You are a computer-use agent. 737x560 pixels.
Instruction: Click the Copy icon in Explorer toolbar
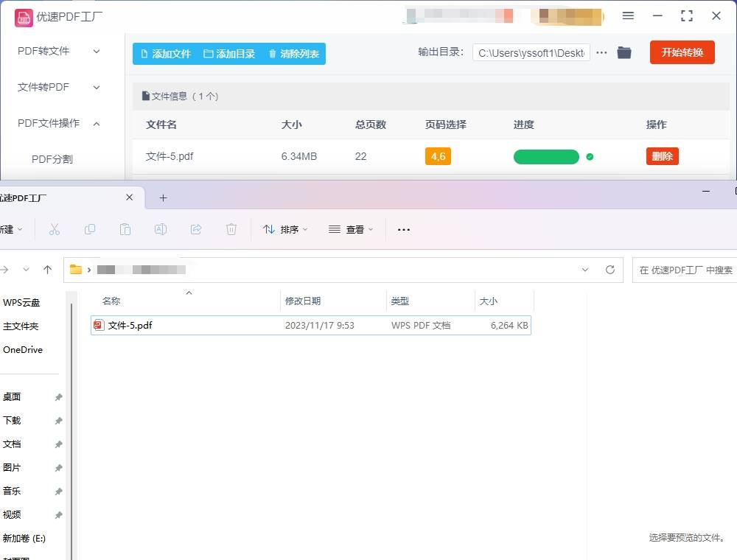click(x=90, y=229)
